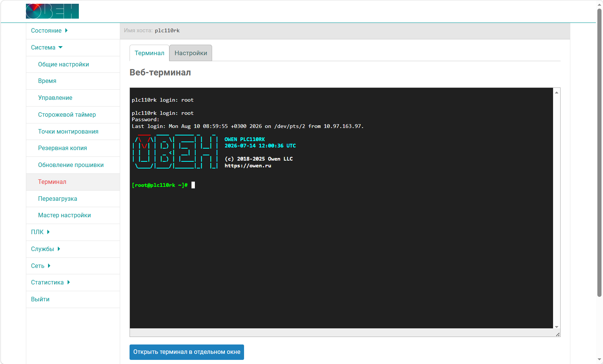The image size is (603, 364).
Task: Click the hostname plc110rk text
Action: tap(167, 31)
